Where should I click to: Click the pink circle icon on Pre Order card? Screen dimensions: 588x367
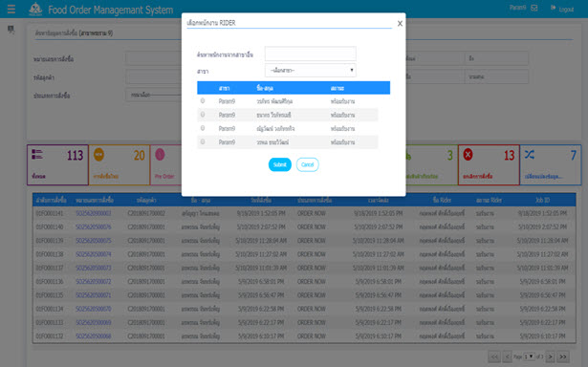(160, 154)
